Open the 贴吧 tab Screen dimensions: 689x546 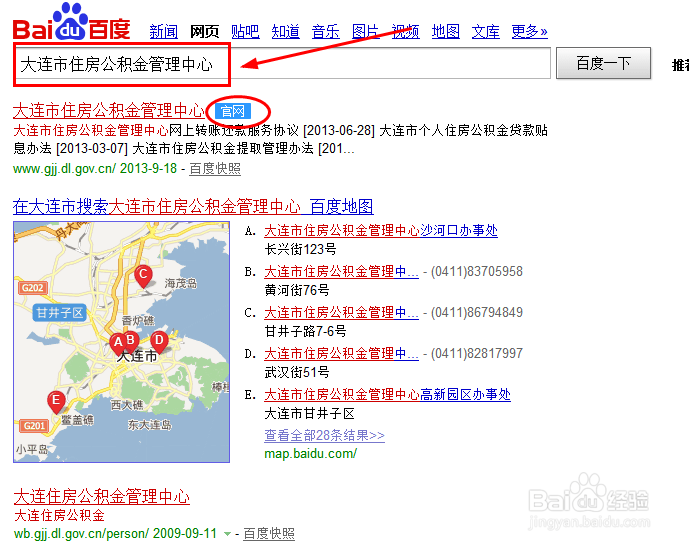(245, 32)
